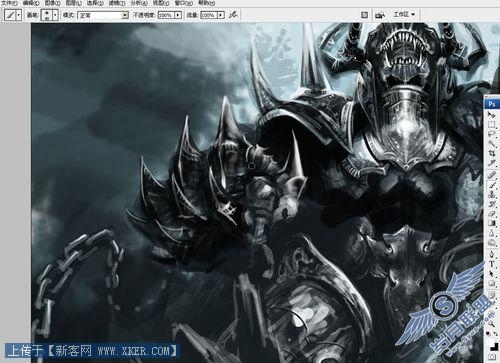Open the 滤镜 (Filter) menu

point(117,3)
